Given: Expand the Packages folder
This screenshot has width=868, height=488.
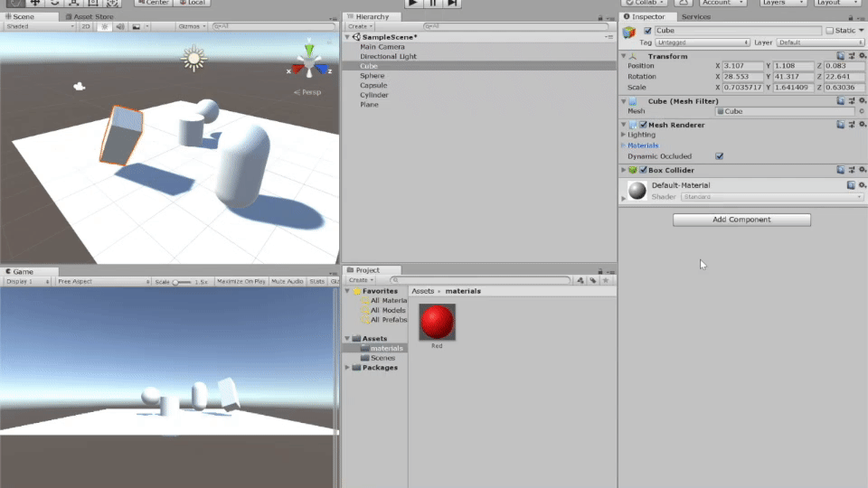Looking at the screenshot, I should 348,368.
